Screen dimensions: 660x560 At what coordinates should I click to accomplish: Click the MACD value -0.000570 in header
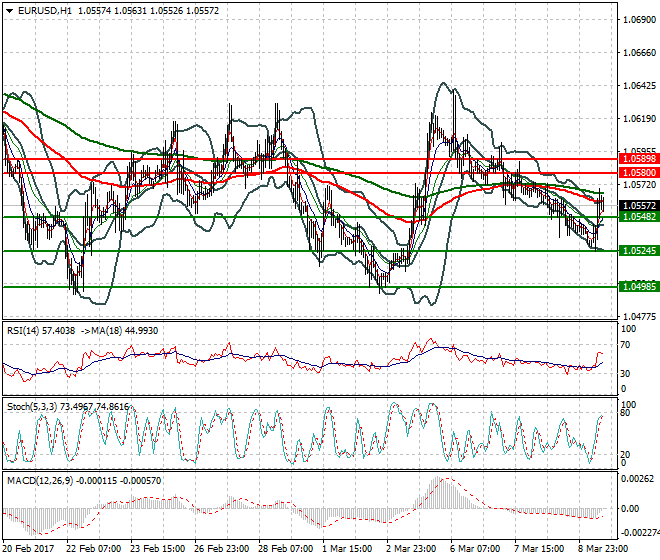[141, 481]
